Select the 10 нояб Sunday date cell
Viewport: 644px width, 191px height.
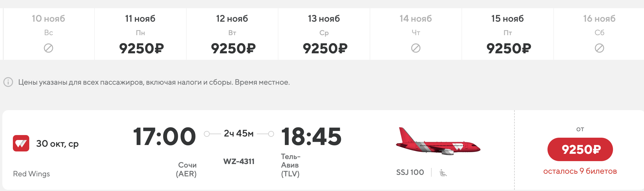coord(49,34)
